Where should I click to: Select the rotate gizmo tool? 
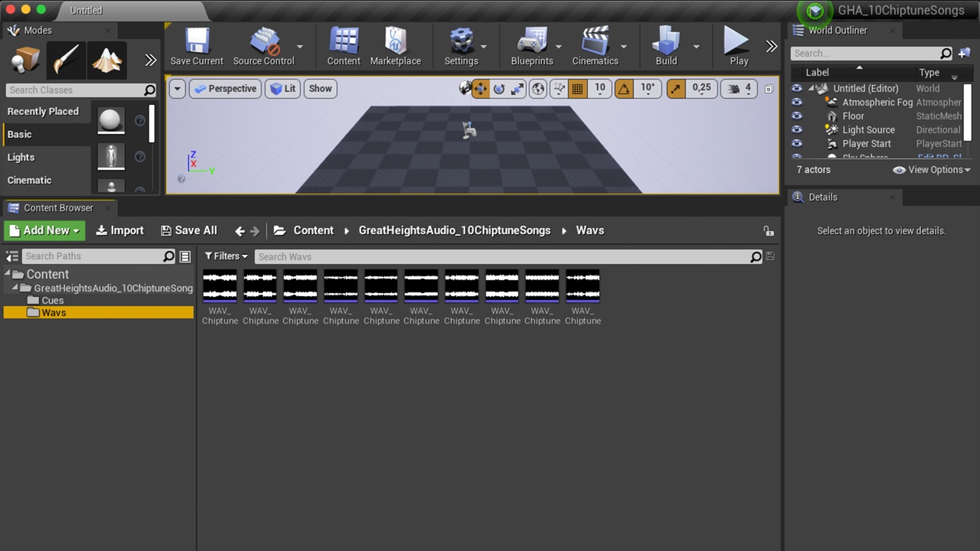coord(499,89)
